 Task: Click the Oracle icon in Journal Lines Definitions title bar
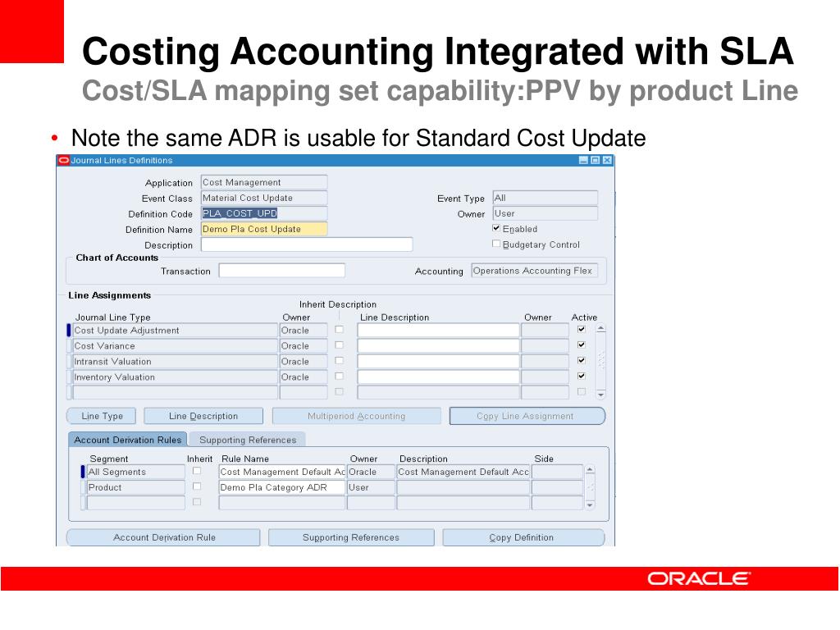coord(64,160)
